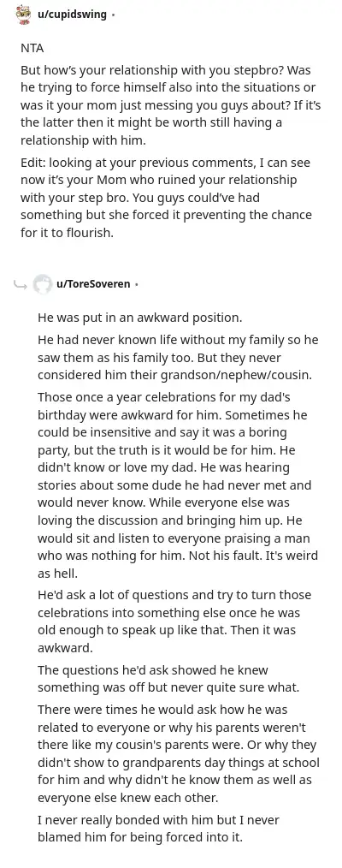
Task: Select the NTA verdict text
Action: tap(32, 48)
